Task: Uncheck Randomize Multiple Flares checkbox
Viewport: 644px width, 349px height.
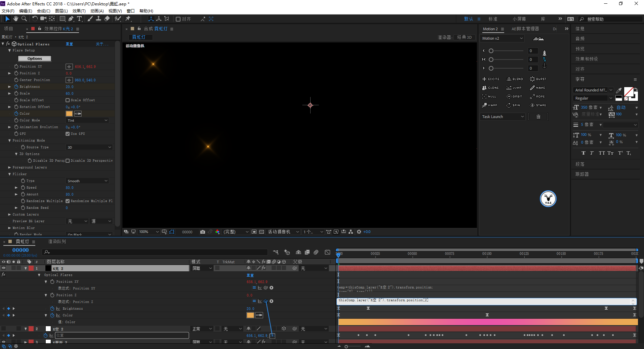Action: (x=68, y=201)
